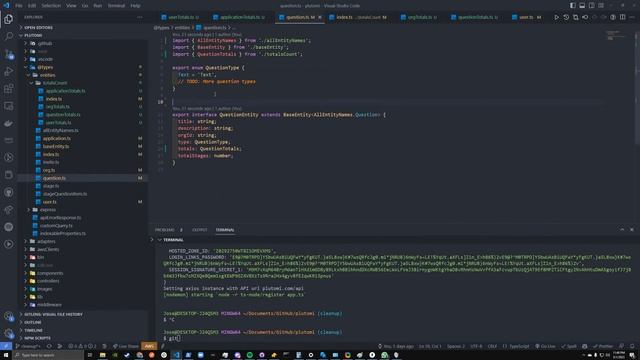Screen dimensions: 640x360
Task: Open the Search view in activity bar
Action: pos(9,37)
